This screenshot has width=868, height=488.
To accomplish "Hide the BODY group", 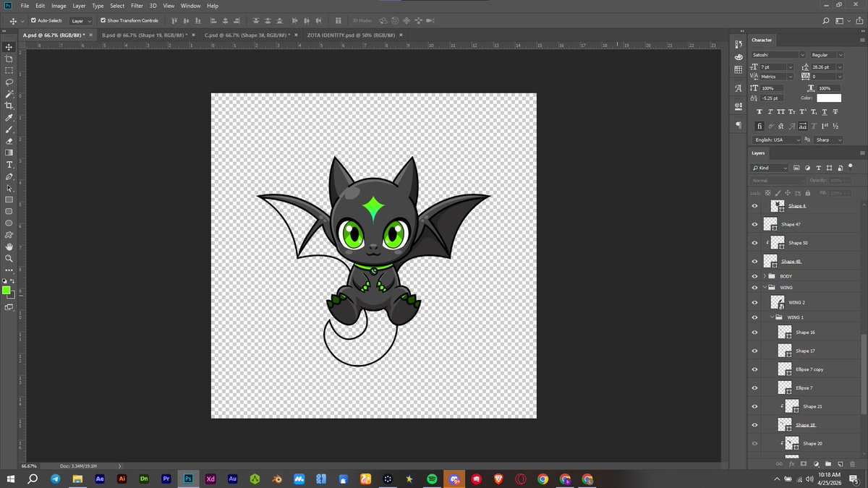I will (x=754, y=276).
